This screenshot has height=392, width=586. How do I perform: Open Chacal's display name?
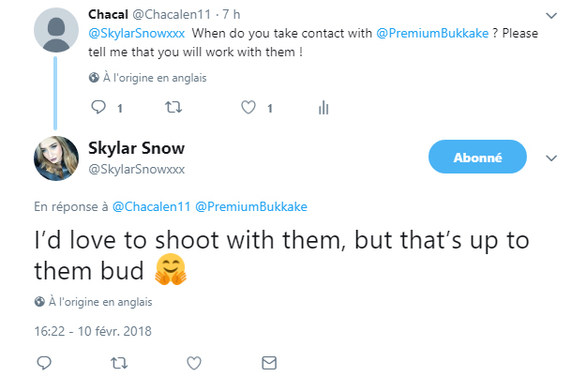pos(108,15)
